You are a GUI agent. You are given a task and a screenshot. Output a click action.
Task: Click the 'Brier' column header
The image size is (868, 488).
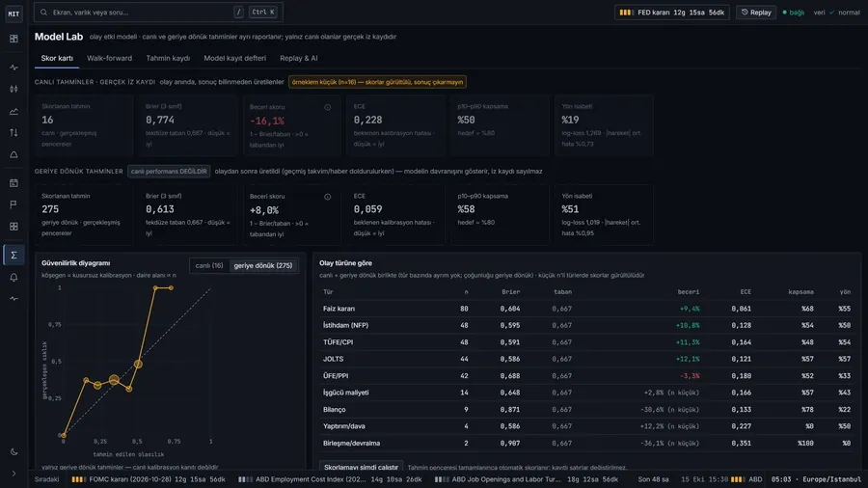[510, 291]
